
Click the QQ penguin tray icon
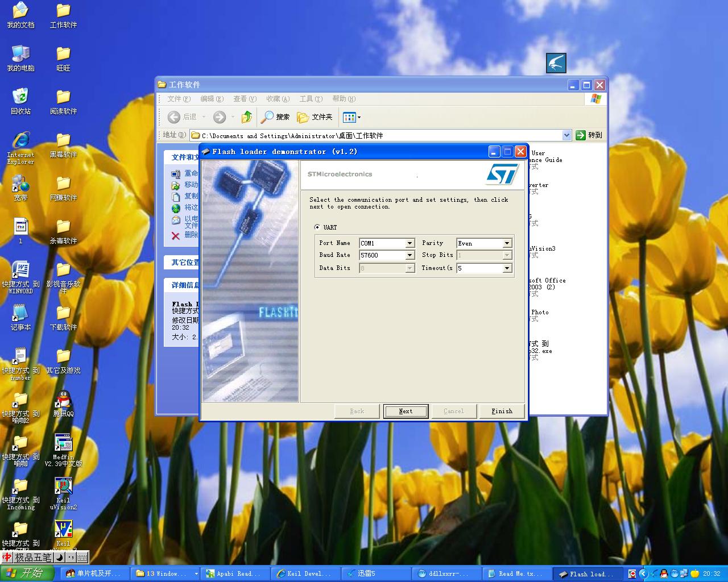(x=664, y=573)
